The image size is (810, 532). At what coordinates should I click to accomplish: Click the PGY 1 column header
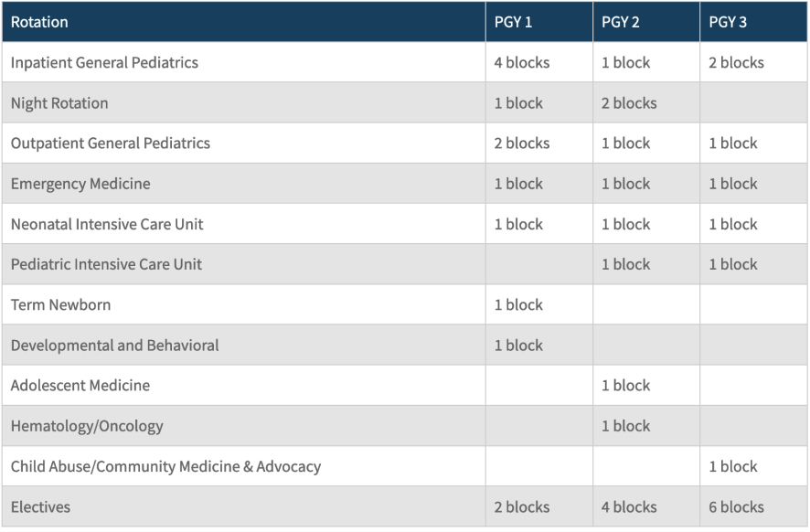513,22
